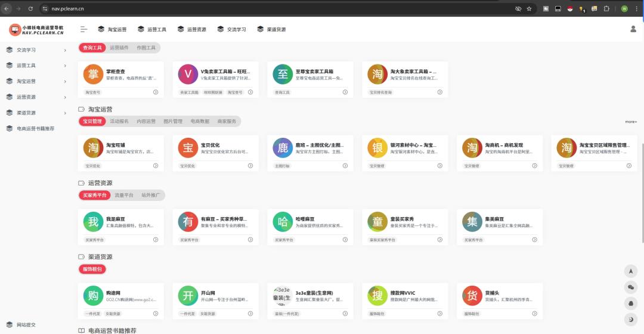Open the 集美麻豆 card icon
Image resolution: width=644 pixels, height=334 pixels.
tap(472, 222)
